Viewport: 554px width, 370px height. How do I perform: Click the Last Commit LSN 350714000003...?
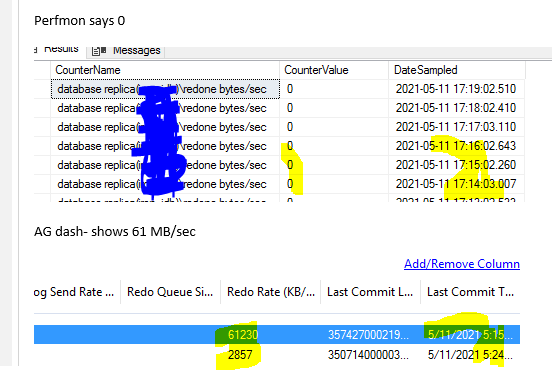(368, 354)
